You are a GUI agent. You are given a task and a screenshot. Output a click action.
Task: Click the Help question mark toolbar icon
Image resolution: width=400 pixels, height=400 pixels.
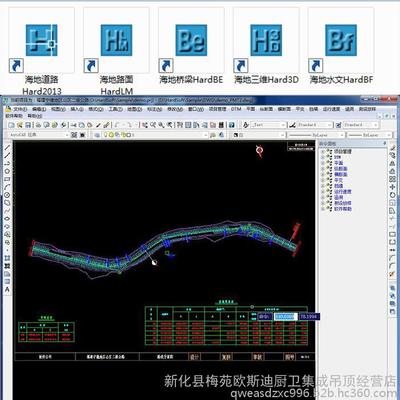[x=232, y=125]
